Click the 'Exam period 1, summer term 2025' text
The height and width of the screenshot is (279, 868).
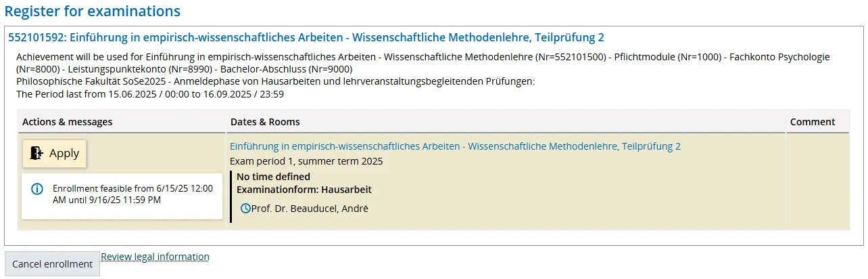click(x=306, y=161)
